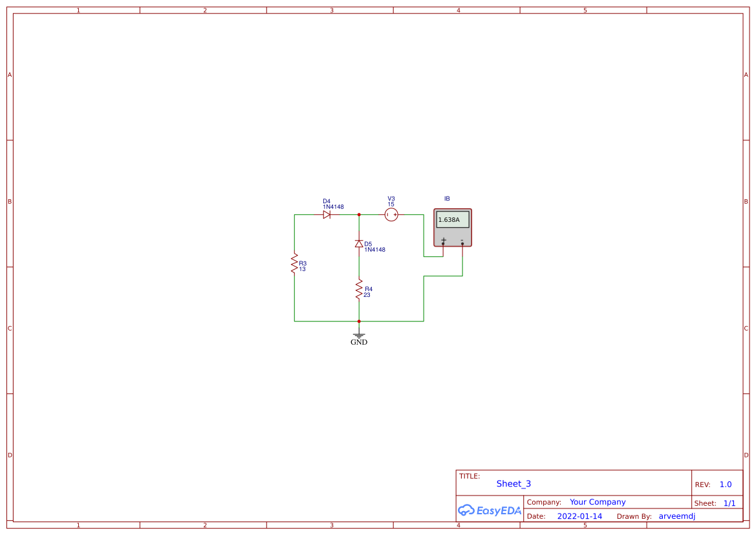
Task: Select the 1N4148 label of D4
Action: [333, 207]
